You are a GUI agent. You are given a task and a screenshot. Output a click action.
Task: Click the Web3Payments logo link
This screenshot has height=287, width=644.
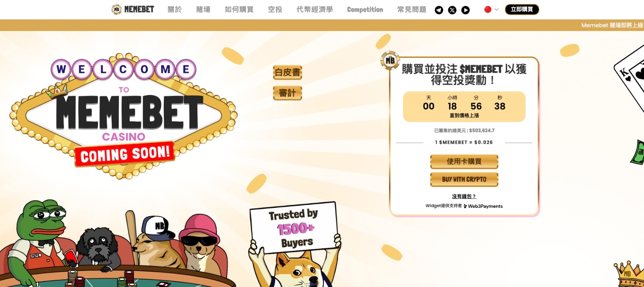click(x=483, y=206)
